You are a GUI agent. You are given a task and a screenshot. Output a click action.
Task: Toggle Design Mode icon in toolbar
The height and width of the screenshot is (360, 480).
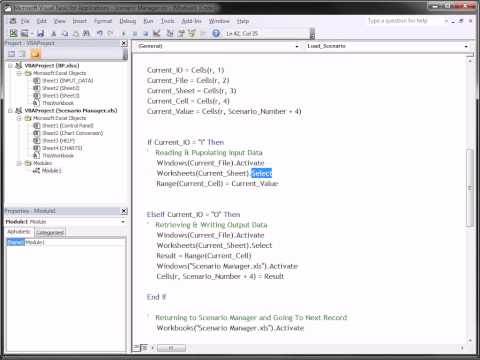coord(157,33)
